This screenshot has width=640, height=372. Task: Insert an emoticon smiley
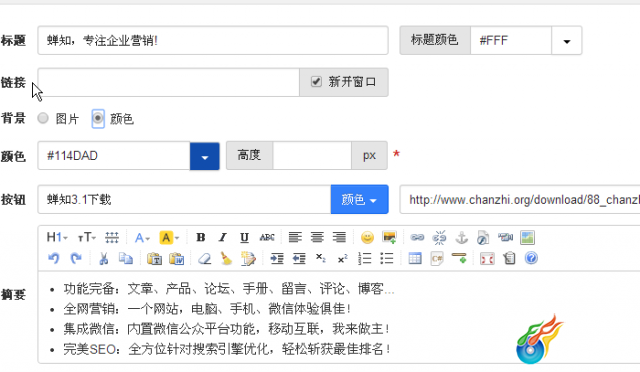coord(367,237)
